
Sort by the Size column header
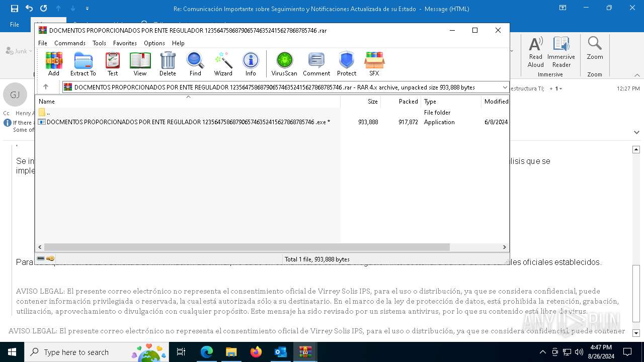pos(360,101)
